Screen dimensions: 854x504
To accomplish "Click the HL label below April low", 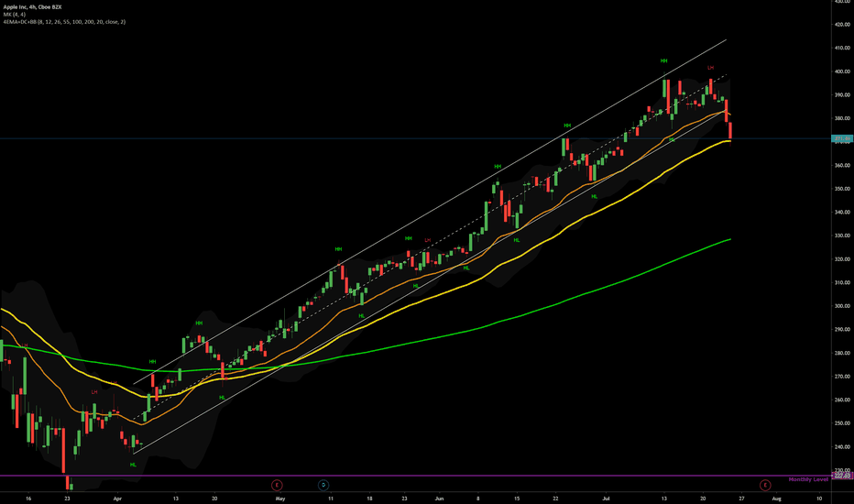I will click(x=133, y=465).
